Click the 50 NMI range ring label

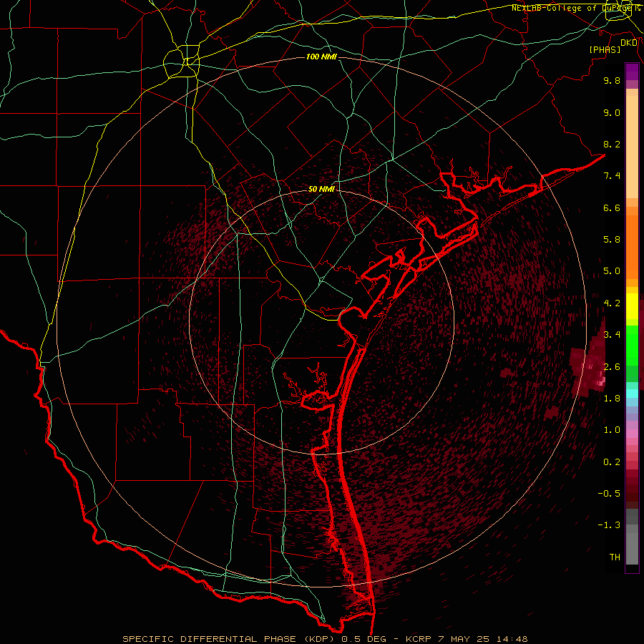point(321,189)
